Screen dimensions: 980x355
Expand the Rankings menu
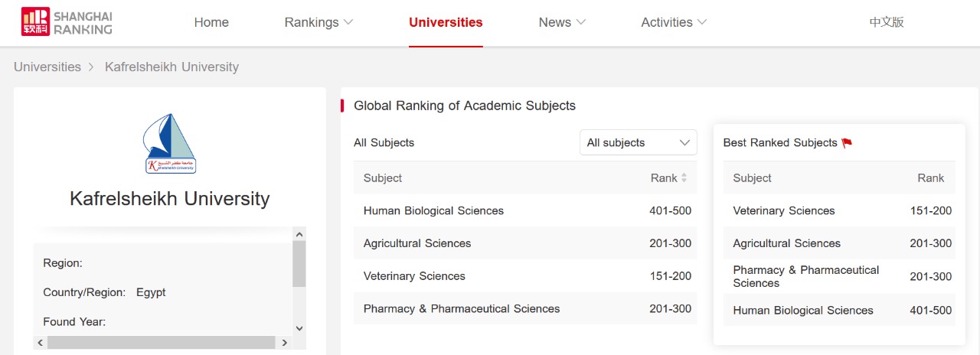318,22
